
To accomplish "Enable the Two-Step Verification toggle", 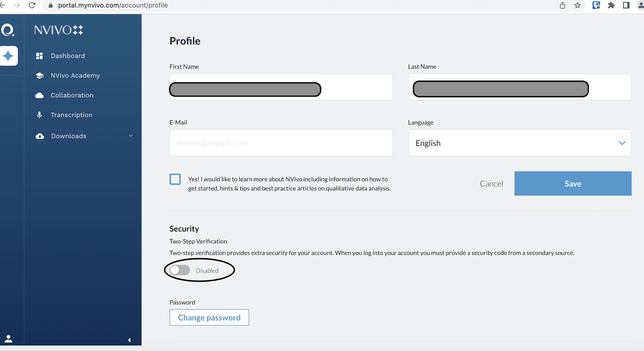I will point(180,270).
